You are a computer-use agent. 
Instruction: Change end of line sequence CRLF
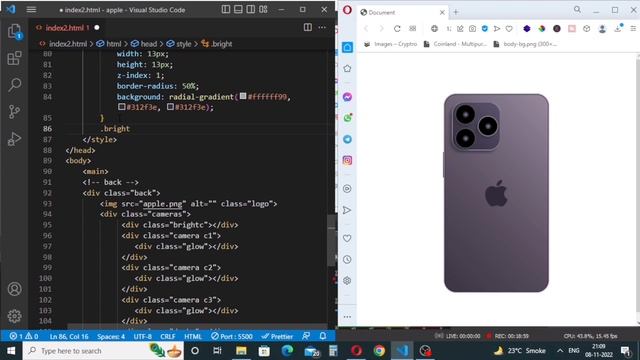(168, 337)
